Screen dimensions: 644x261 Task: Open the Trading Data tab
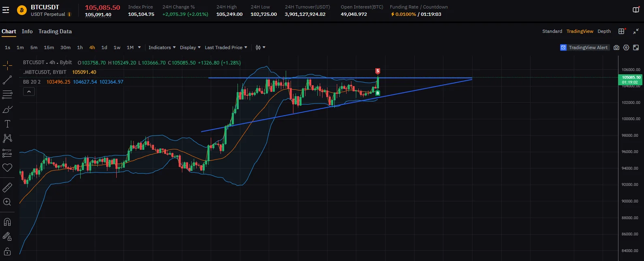(x=55, y=31)
